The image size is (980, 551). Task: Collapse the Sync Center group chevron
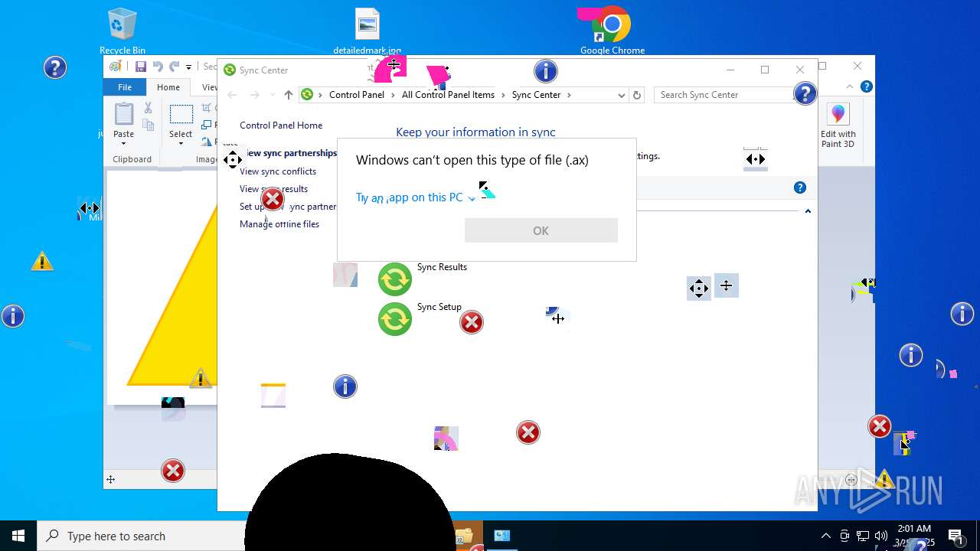[808, 211]
